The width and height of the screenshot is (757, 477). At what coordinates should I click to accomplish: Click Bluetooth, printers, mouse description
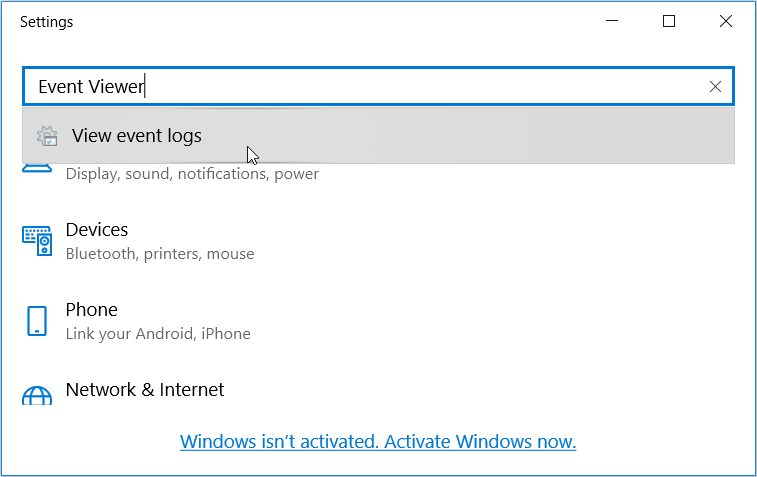click(160, 254)
